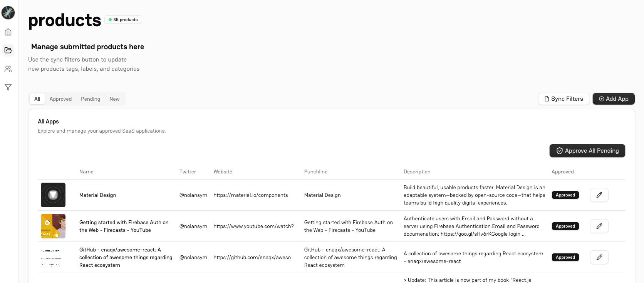Click the Filter funnel icon in the sidebar
Viewport: 644px width, 283px height.
click(x=8, y=87)
